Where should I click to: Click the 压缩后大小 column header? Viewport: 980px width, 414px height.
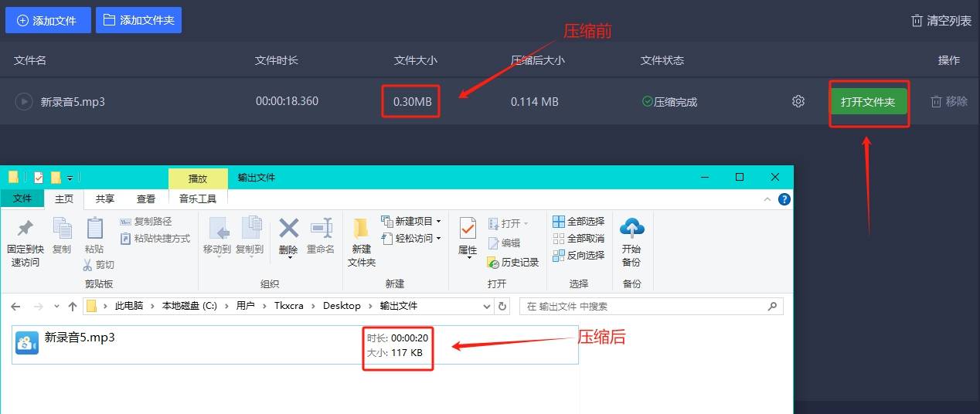point(538,60)
